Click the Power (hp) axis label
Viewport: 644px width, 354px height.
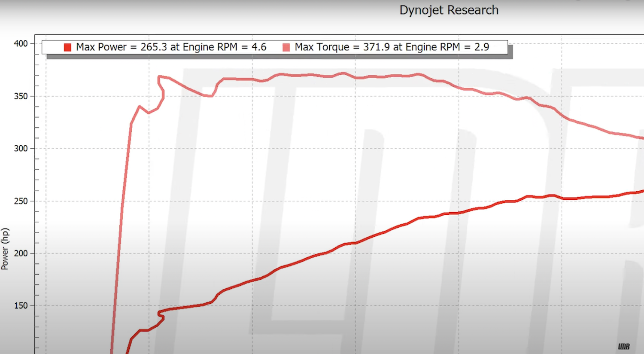[5, 249]
